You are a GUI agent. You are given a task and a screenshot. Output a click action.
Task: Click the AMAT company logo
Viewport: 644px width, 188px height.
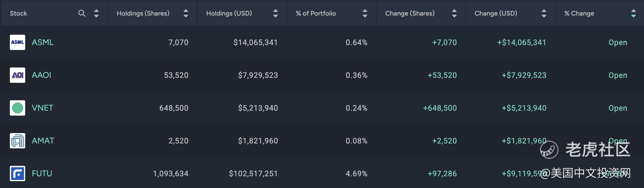coord(18,141)
